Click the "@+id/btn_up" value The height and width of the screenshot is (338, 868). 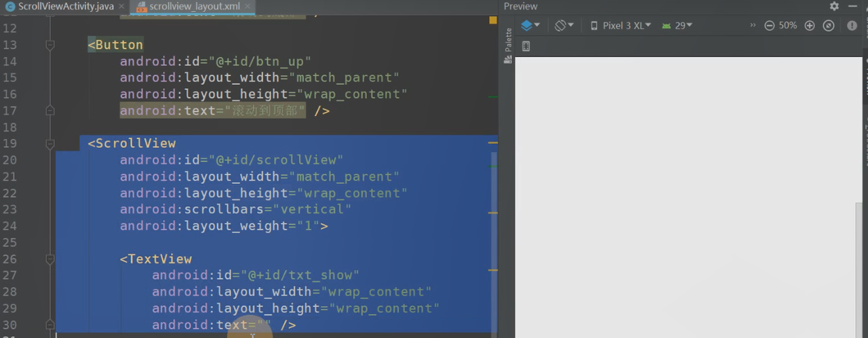point(260,62)
